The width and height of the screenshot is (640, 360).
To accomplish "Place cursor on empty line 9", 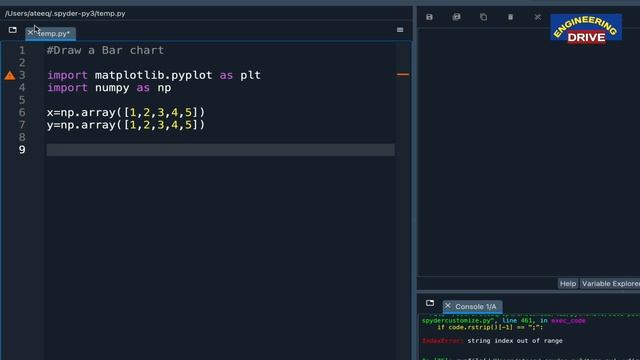I will [x=220, y=150].
